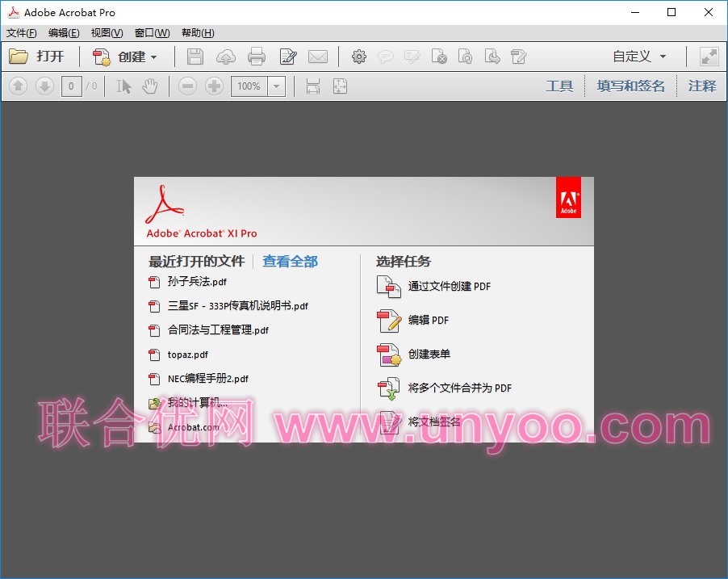The image size is (728, 579).
Task: Open the 窗口(W) menu
Action: (152, 33)
